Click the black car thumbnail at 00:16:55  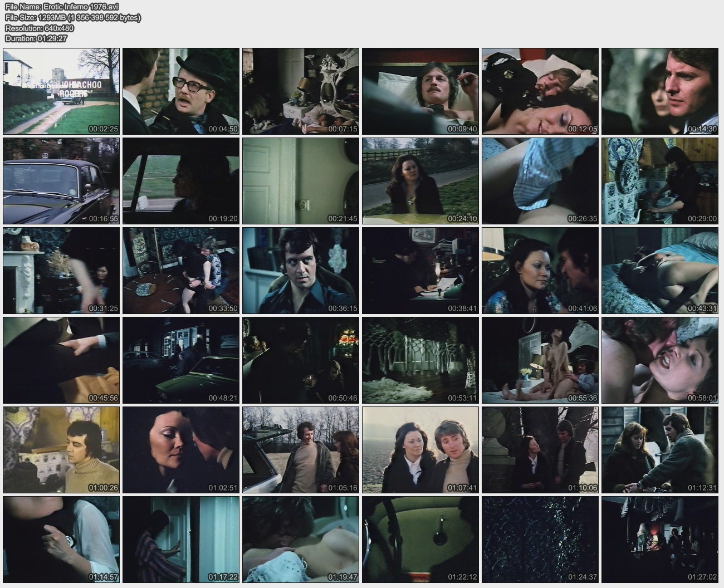click(61, 181)
